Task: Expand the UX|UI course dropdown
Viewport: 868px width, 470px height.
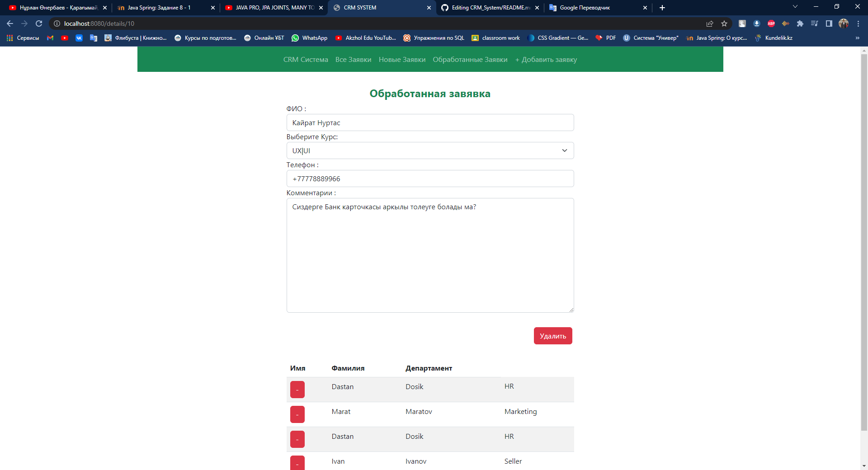Action: (430, 150)
